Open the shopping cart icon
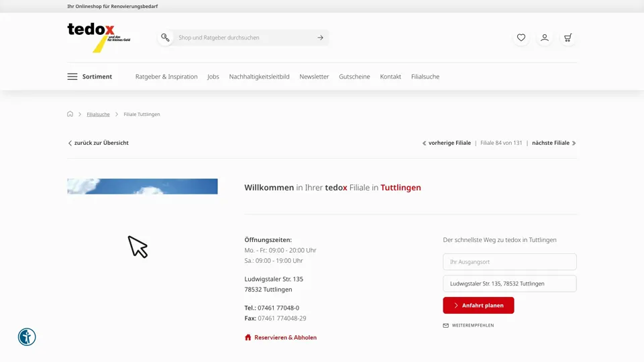This screenshot has height=362, width=644. [568, 38]
